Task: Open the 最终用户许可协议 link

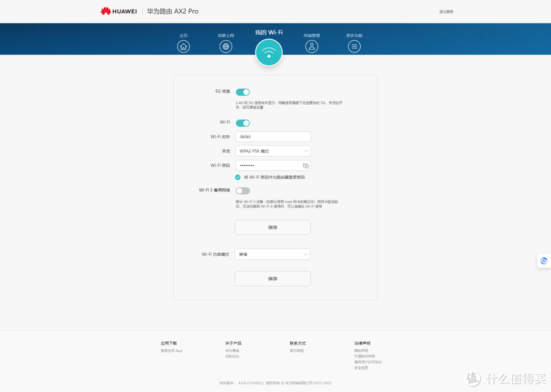Action: click(368, 362)
